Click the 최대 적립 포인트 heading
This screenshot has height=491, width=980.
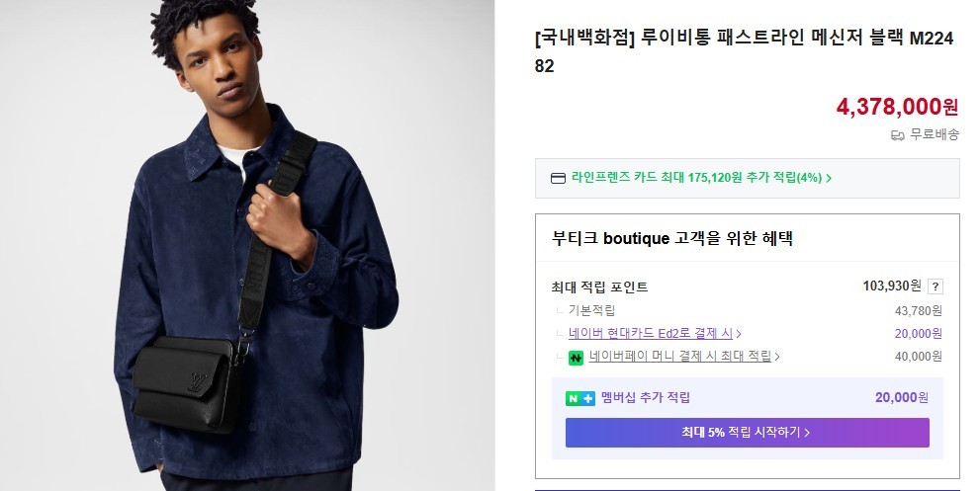[599, 287]
